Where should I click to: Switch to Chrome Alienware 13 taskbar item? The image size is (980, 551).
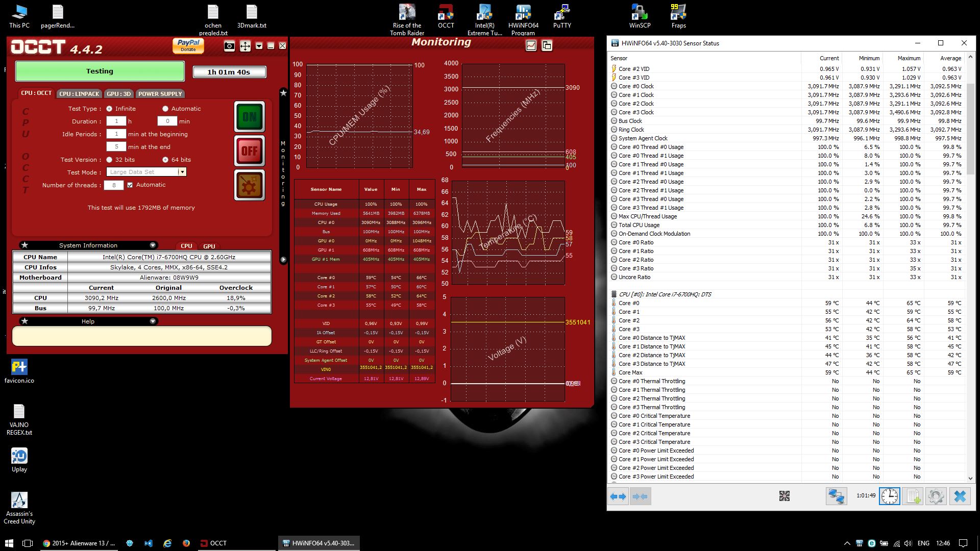[x=79, y=543]
